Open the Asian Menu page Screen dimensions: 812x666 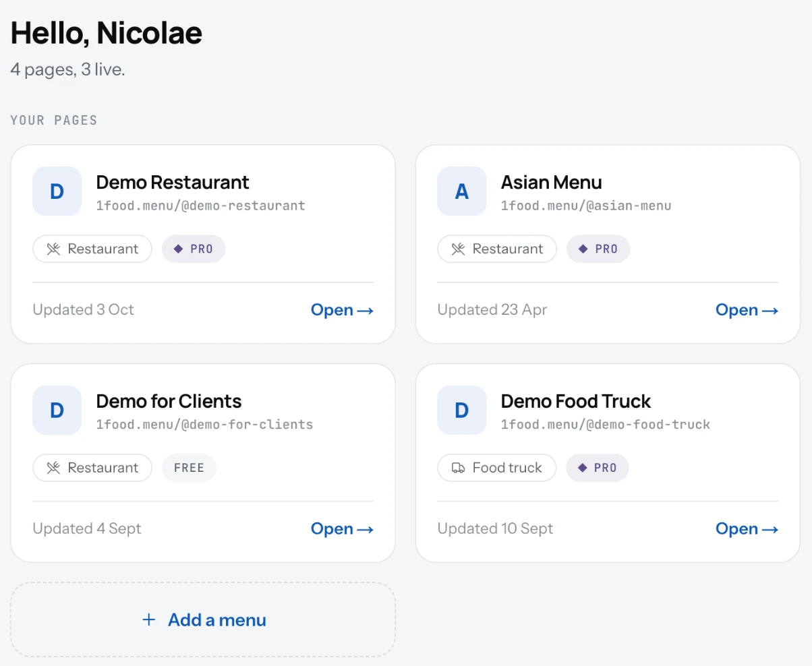747,310
